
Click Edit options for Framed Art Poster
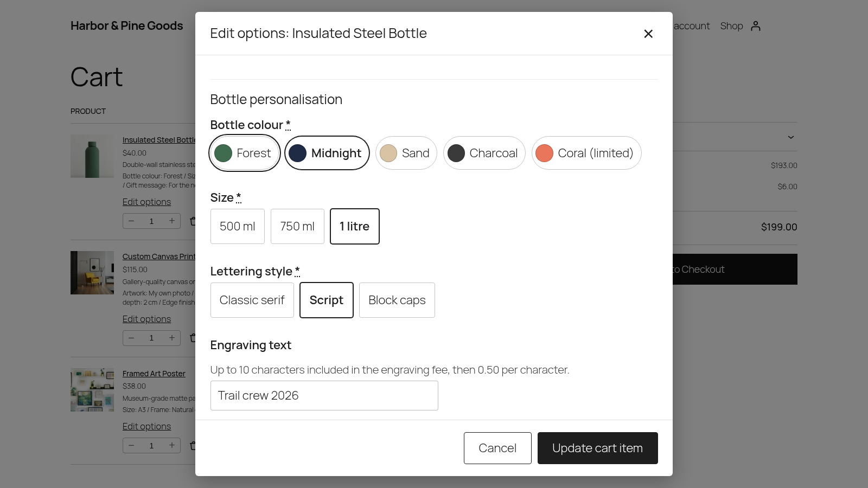pos(146,426)
